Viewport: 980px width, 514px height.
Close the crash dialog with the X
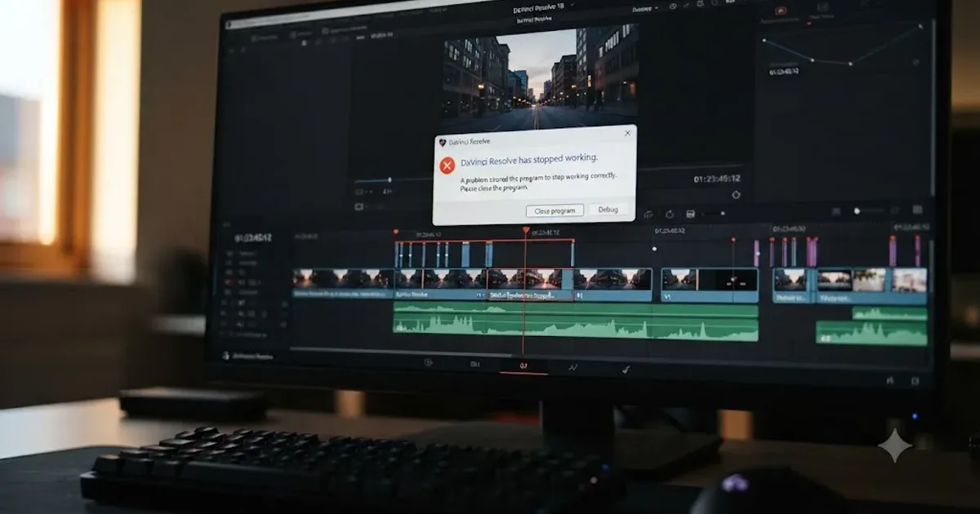tap(627, 133)
